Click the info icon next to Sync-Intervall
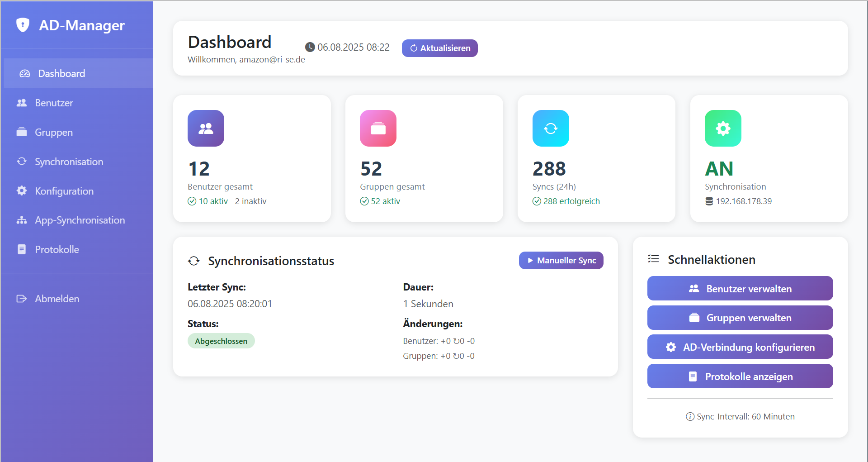868x462 pixels. point(690,417)
